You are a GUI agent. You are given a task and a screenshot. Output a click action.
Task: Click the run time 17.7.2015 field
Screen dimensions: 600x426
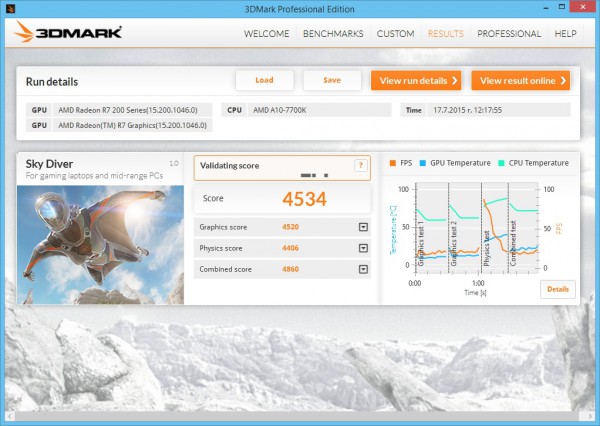499,110
